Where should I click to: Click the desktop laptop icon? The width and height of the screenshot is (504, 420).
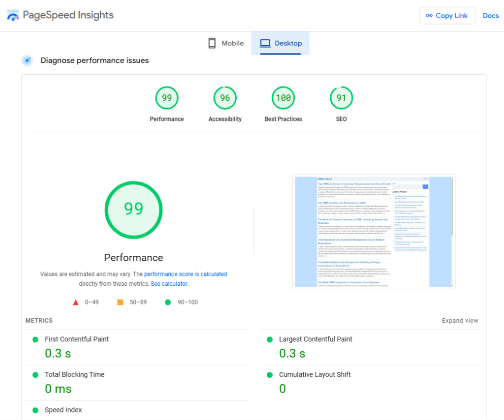(265, 43)
